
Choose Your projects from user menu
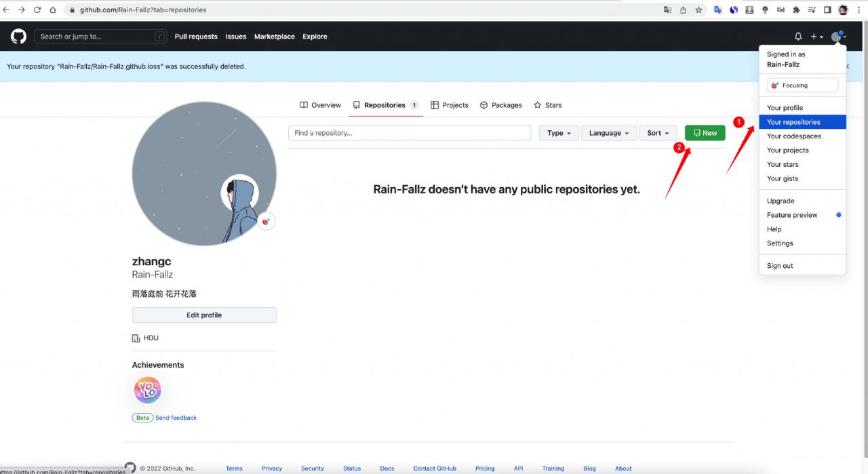click(802, 151)
